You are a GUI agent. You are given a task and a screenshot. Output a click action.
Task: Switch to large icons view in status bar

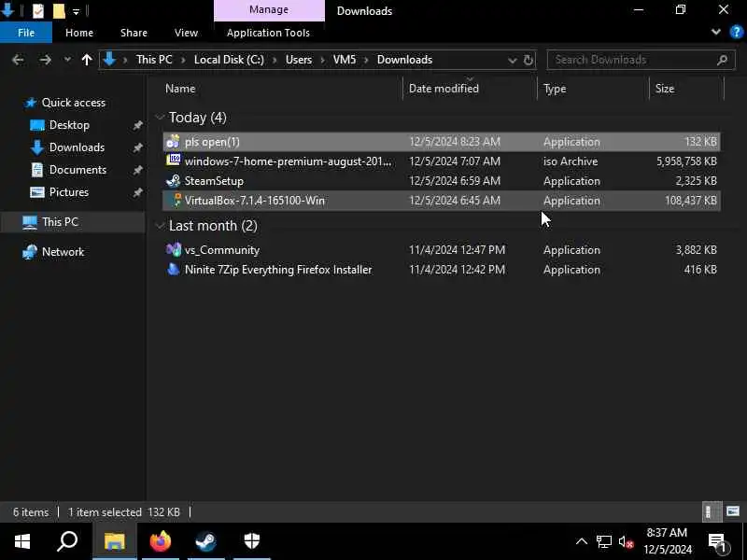(733, 511)
